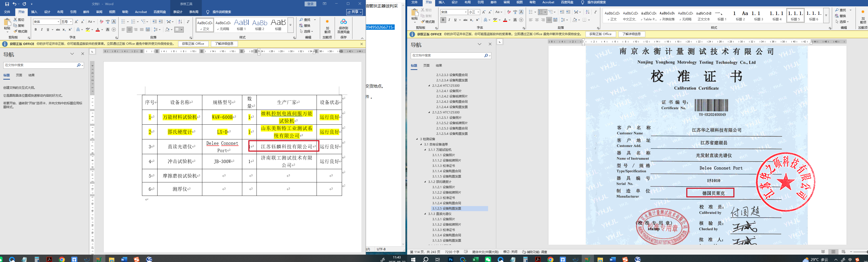Toggle paragraph marks display in the 文档1 ribbon

[188, 22]
